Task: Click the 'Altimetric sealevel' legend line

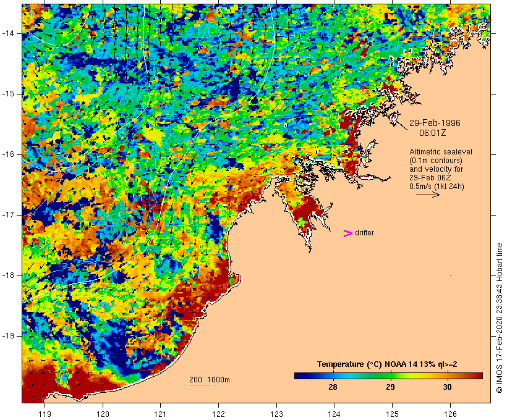Action: click(441, 152)
